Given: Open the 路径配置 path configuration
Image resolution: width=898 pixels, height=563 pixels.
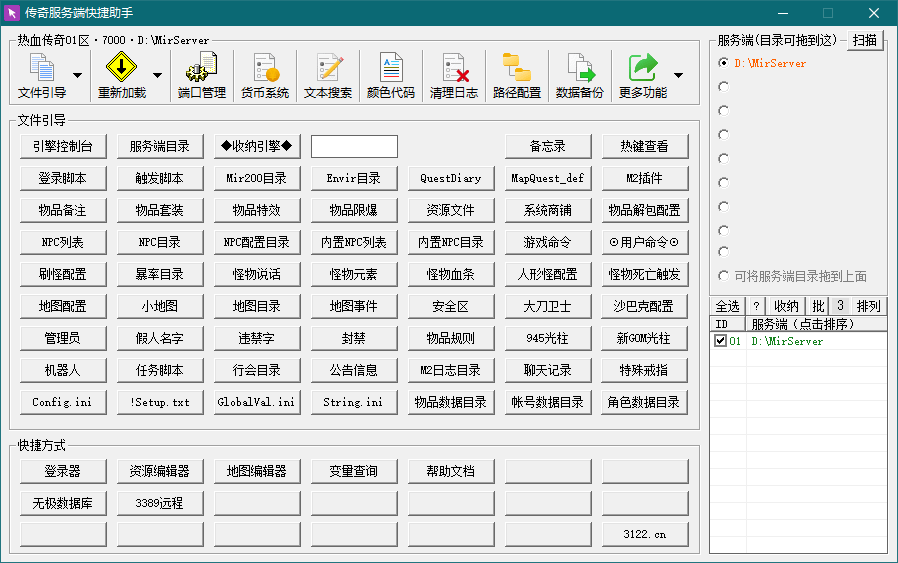Looking at the screenshot, I should [516, 76].
